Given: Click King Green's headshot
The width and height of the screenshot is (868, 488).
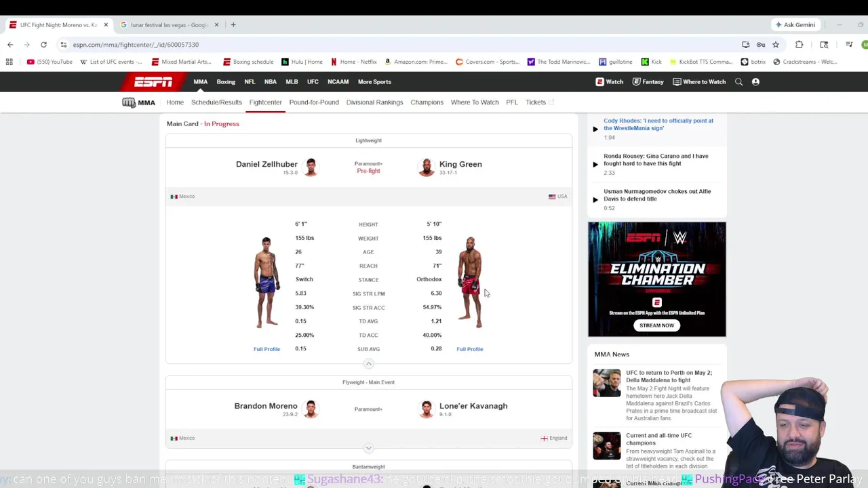Looking at the screenshot, I should [x=426, y=167].
